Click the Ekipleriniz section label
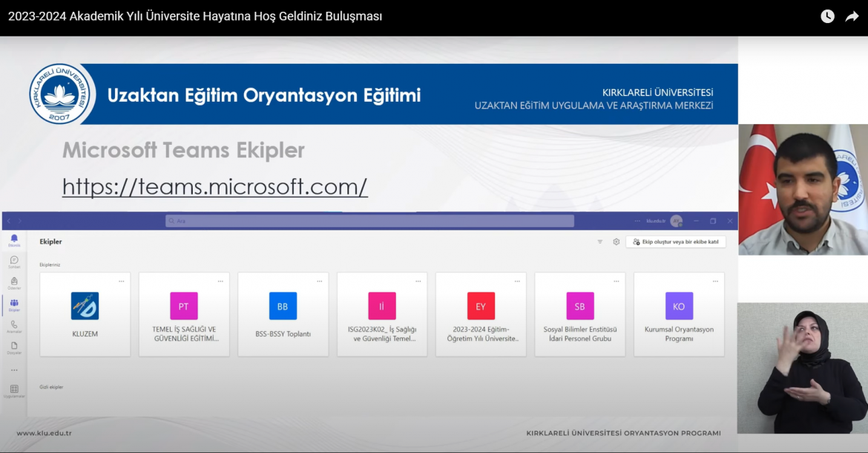Screen dimensions: 868x453 tap(50, 264)
